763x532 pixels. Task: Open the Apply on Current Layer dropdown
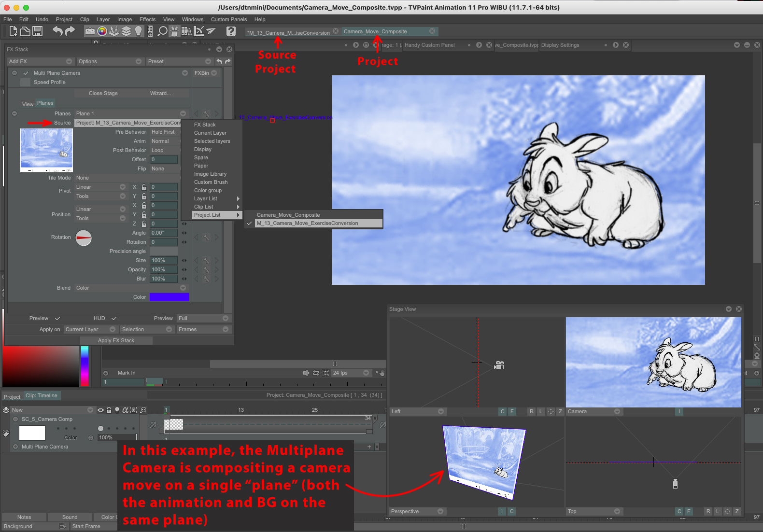(x=90, y=329)
